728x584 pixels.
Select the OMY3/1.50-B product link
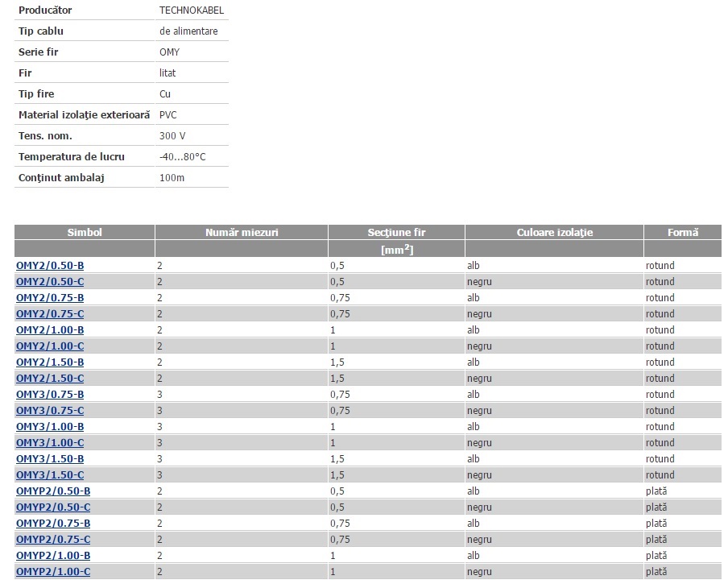click(x=50, y=458)
